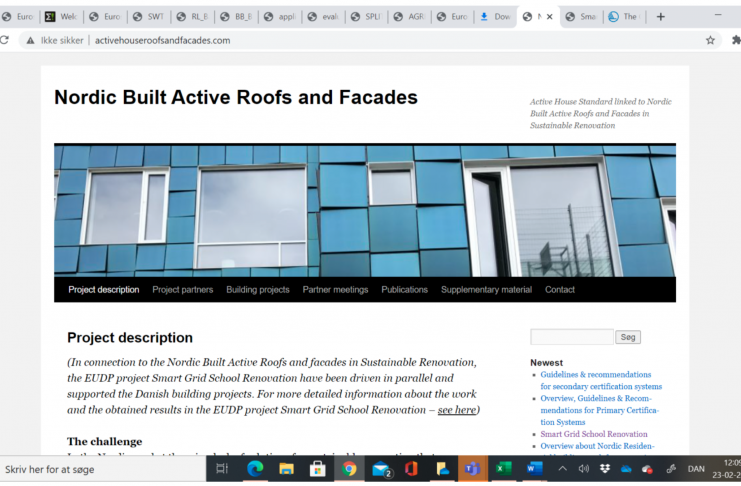Click the Chrome icon on the taskbar
Viewport: 741px width, 486px height.
click(349, 469)
